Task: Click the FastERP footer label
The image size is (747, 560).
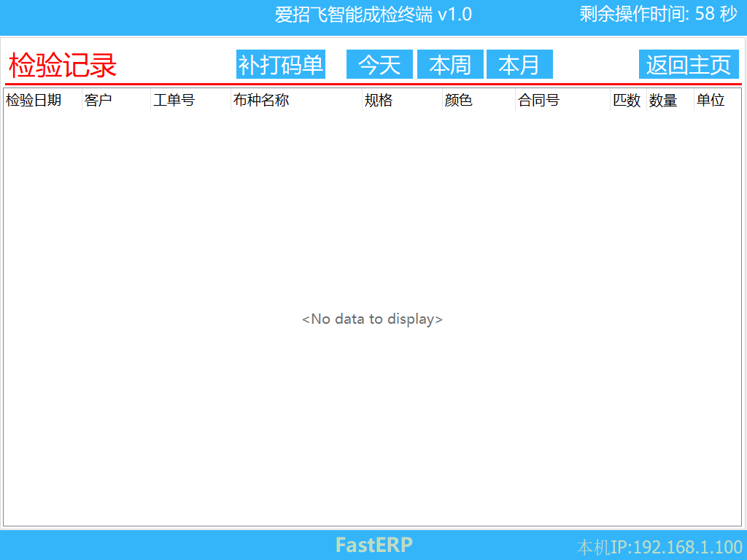Action: (x=374, y=545)
